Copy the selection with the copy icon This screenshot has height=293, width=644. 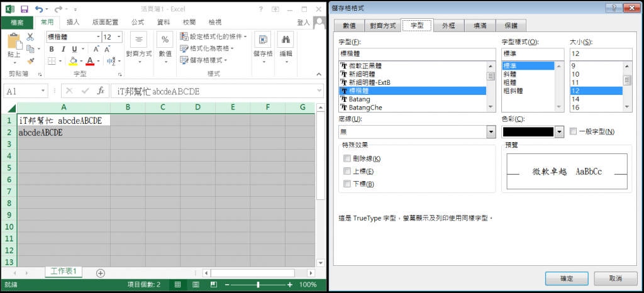(x=30, y=49)
